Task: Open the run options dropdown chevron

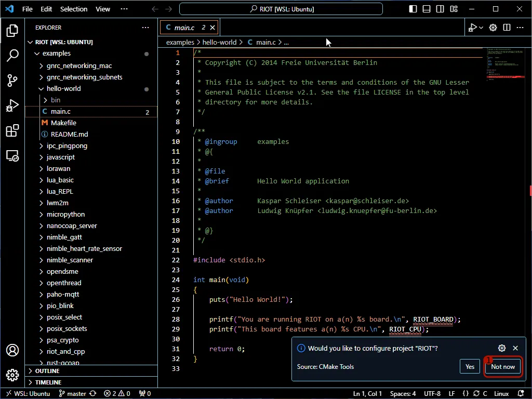Action: coord(480,27)
